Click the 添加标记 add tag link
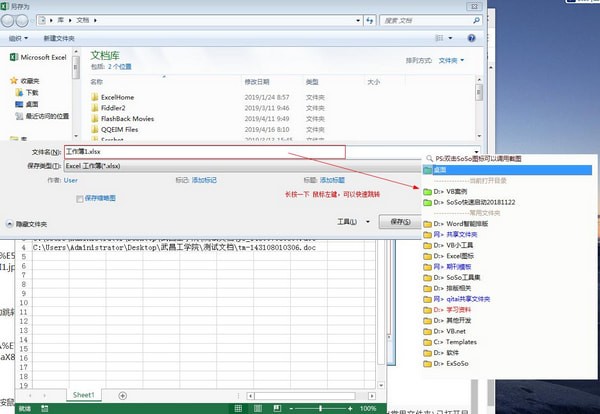The height and width of the screenshot is (414, 600). click(204, 180)
